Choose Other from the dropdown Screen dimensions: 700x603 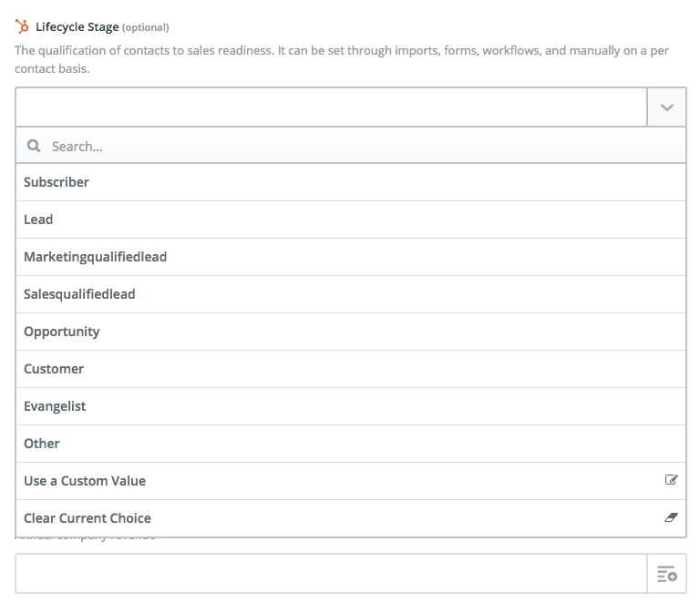click(x=351, y=444)
